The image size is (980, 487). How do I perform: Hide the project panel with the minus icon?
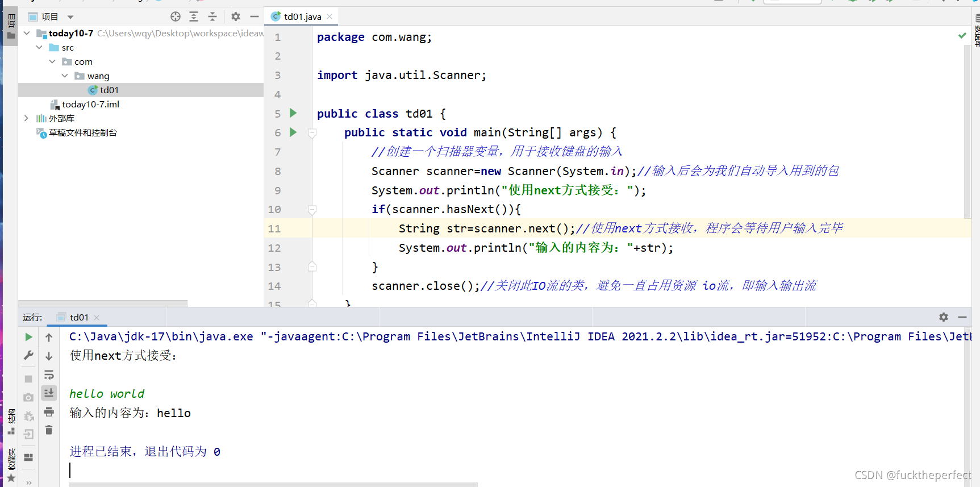pos(255,16)
